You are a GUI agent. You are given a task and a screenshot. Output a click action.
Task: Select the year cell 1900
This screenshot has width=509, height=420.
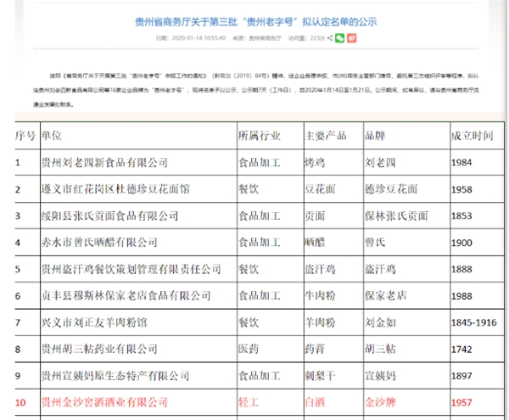click(x=477, y=242)
